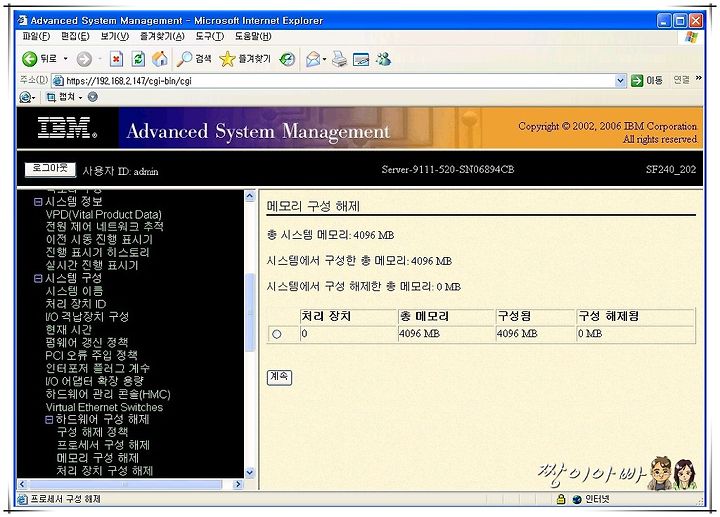
Task: Click navigation pane scroll down arrow
Action: pyautogui.click(x=250, y=472)
